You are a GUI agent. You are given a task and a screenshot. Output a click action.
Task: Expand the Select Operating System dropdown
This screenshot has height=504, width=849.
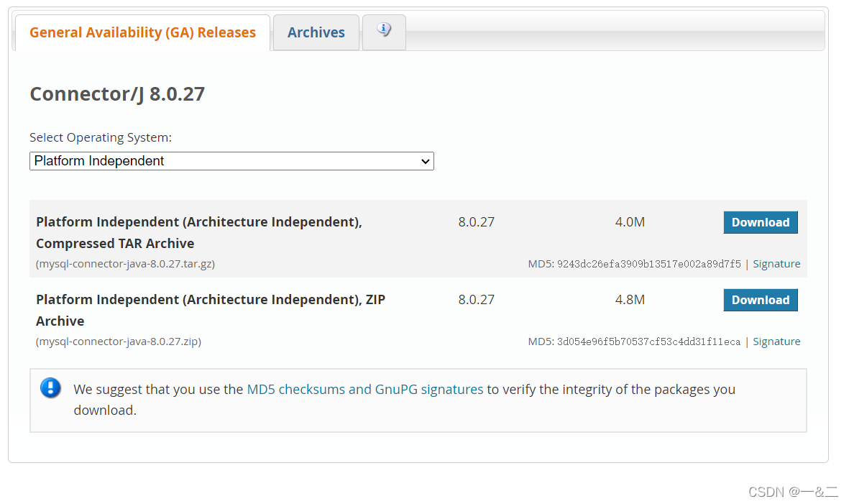[x=231, y=161]
